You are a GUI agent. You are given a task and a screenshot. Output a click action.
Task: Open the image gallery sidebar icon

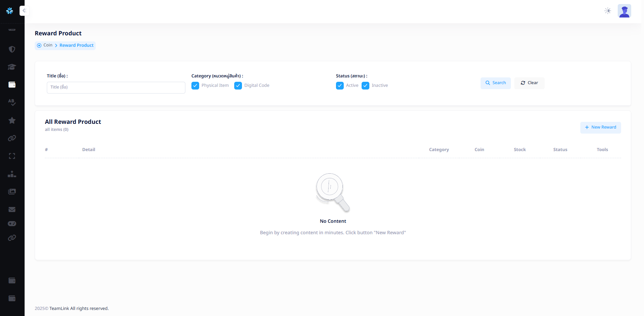tap(12, 191)
